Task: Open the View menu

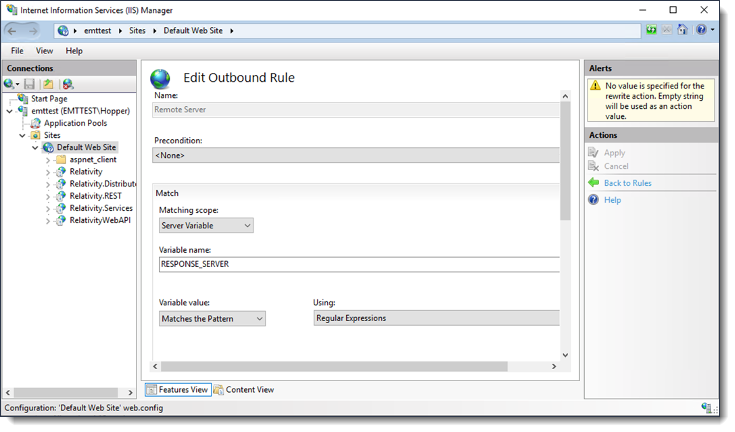Action: pos(45,51)
